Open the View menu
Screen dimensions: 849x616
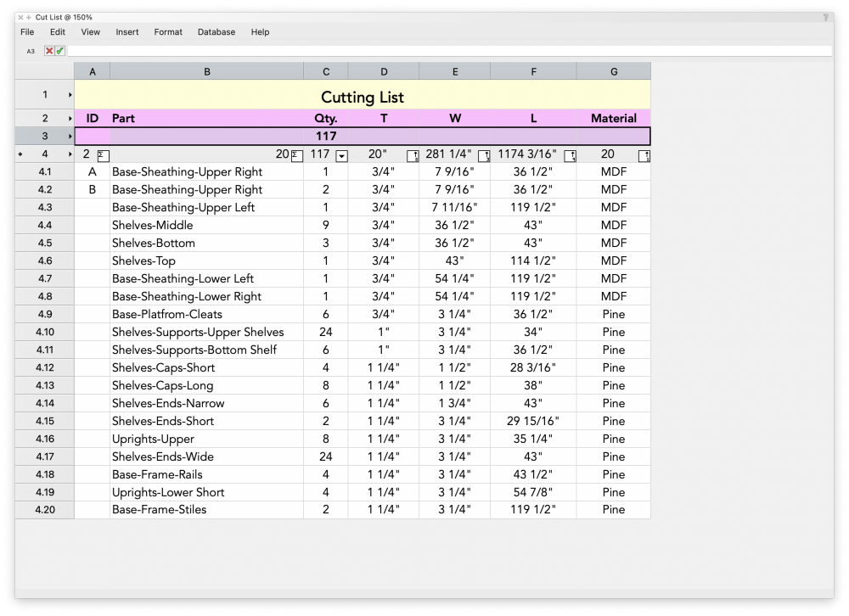point(90,31)
